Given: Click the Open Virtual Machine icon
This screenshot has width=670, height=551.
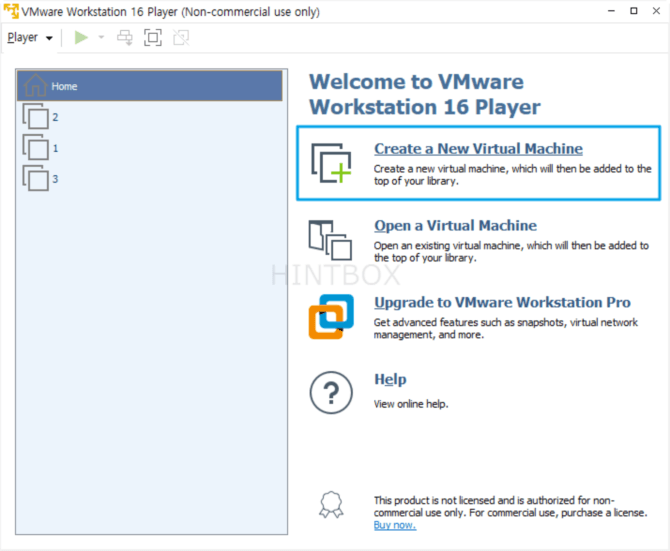Looking at the screenshot, I should [x=330, y=240].
